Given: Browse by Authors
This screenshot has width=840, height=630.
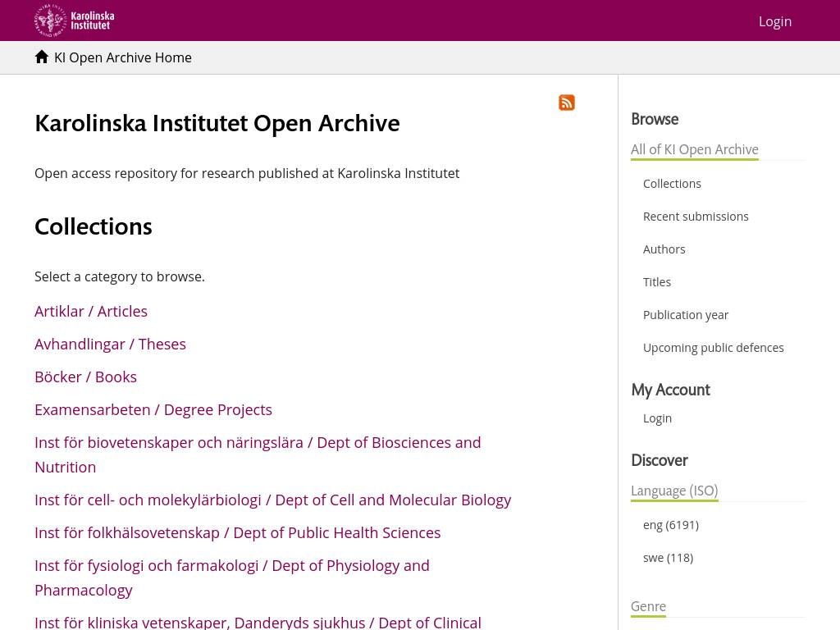Looking at the screenshot, I should (664, 249).
